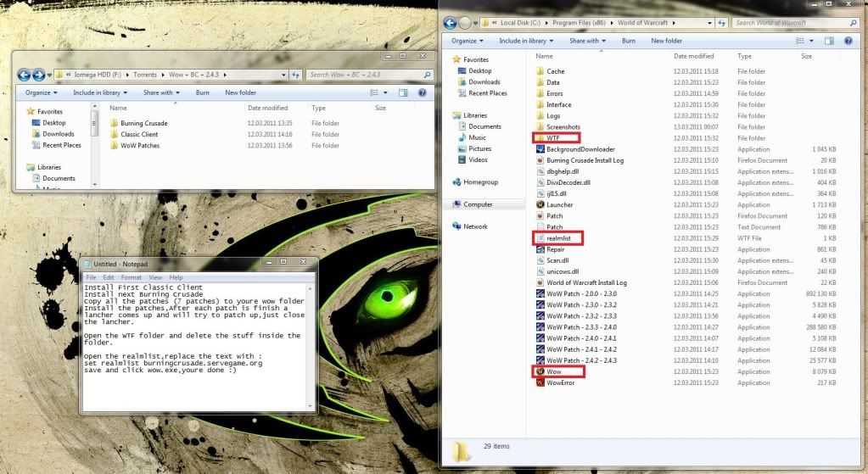Click Back arrow in Torrents explorer window
The height and width of the screenshot is (474, 868).
24,75
